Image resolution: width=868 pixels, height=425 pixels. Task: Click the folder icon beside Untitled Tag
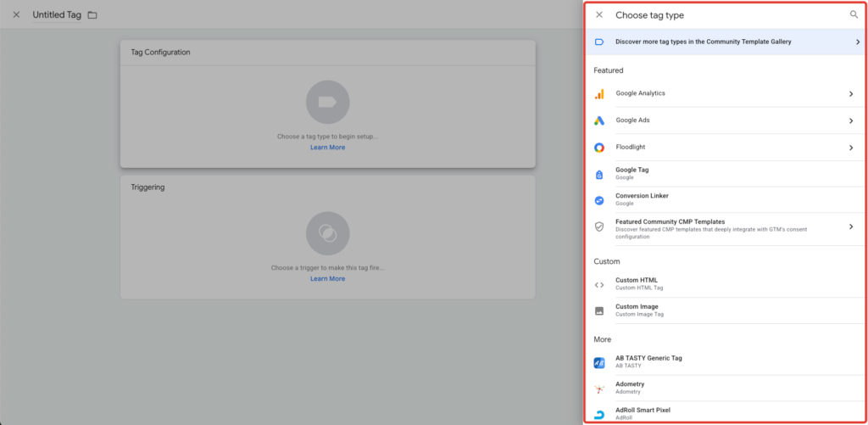tap(92, 15)
